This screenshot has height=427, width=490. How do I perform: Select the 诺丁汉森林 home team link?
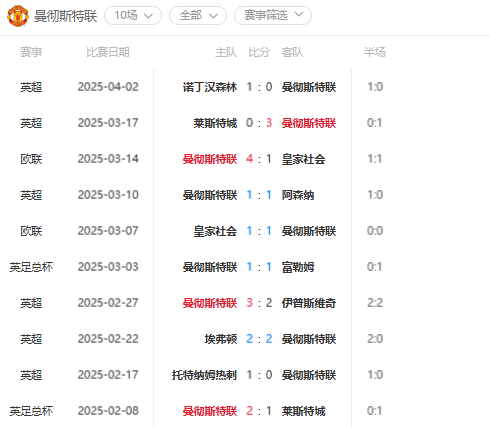pos(210,87)
